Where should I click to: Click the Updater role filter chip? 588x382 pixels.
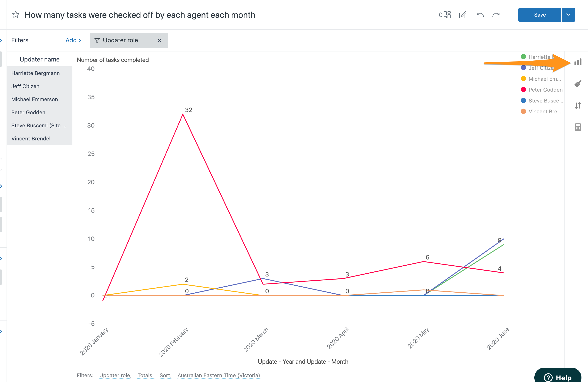(129, 40)
